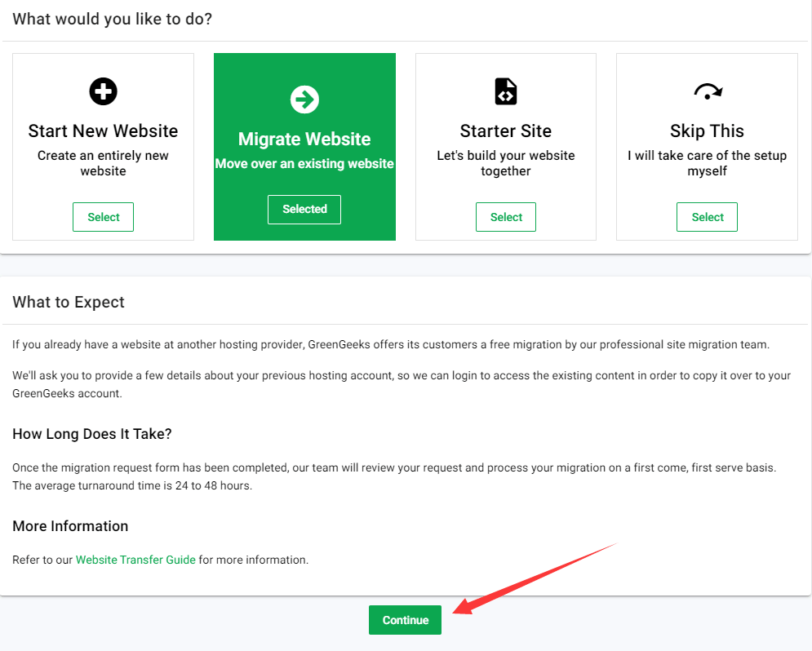The image size is (812, 651).
Task: Click the What would you like to do heading
Action: [112, 18]
